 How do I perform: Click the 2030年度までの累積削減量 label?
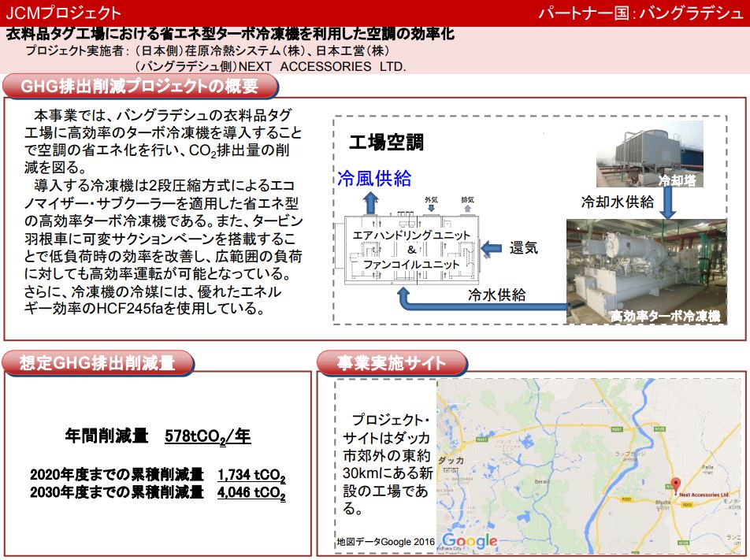click(x=117, y=491)
